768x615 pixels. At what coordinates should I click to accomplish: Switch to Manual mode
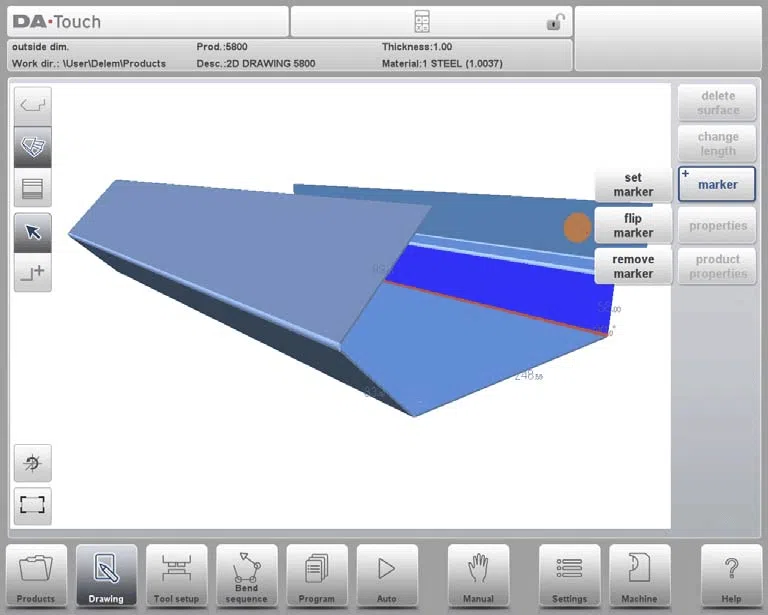point(479,576)
